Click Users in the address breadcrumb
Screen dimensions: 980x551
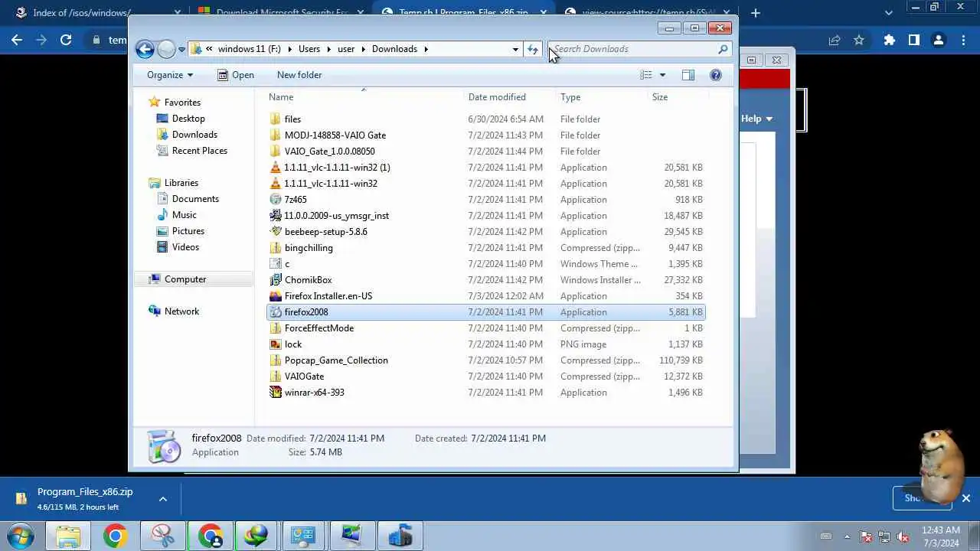click(x=309, y=49)
